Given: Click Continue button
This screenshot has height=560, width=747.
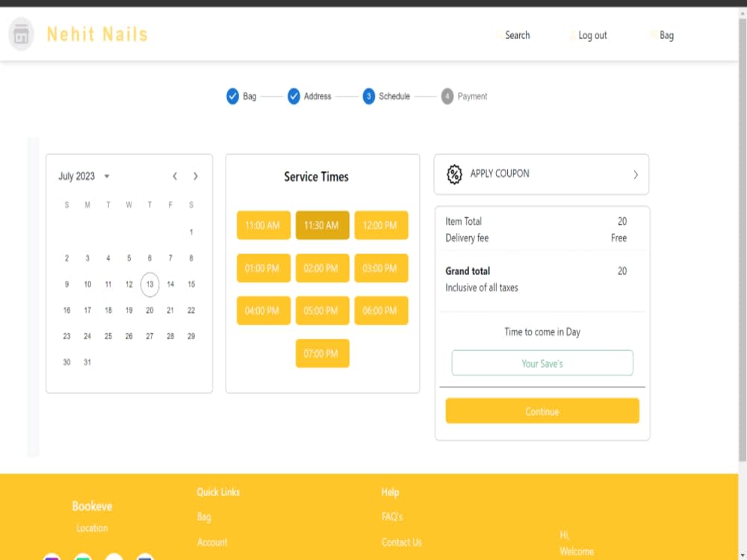Looking at the screenshot, I should click(542, 411).
